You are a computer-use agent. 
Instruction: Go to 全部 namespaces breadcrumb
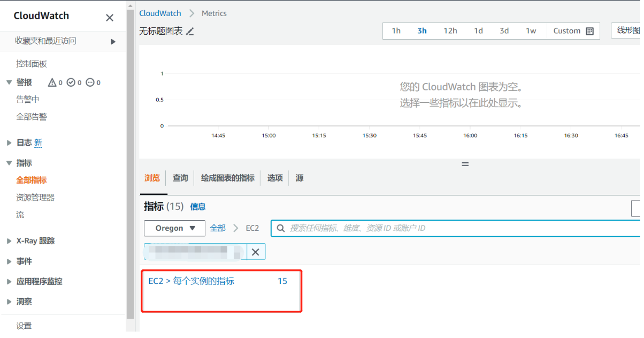point(218,228)
